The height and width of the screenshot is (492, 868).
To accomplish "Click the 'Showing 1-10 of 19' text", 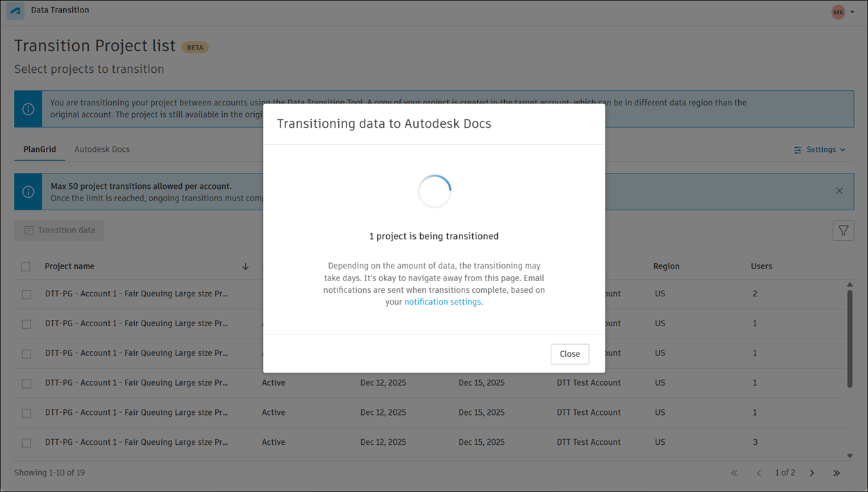I will (49, 473).
